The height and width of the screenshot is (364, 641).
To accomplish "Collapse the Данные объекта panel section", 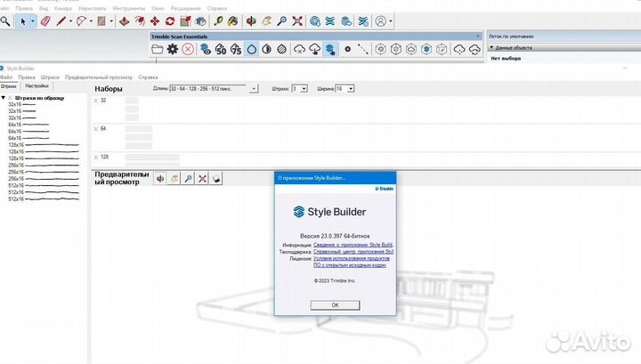I will (491, 48).
